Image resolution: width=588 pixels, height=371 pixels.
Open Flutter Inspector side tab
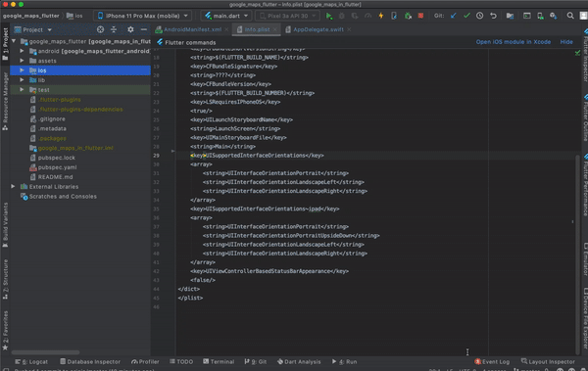(x=584, y=56)
